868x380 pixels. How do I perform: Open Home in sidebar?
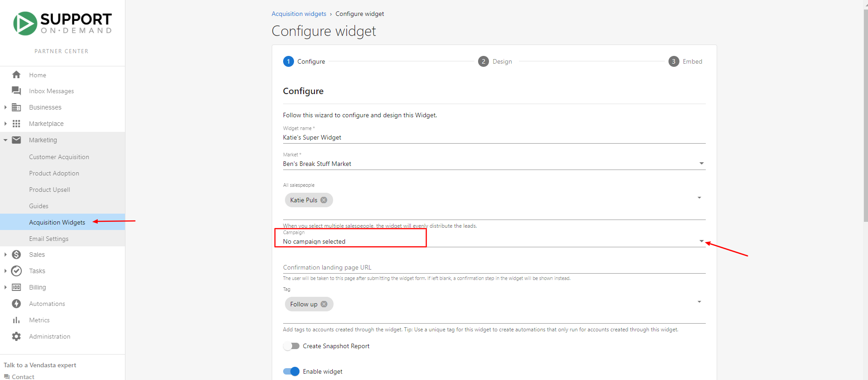click(x=38, y=75)
